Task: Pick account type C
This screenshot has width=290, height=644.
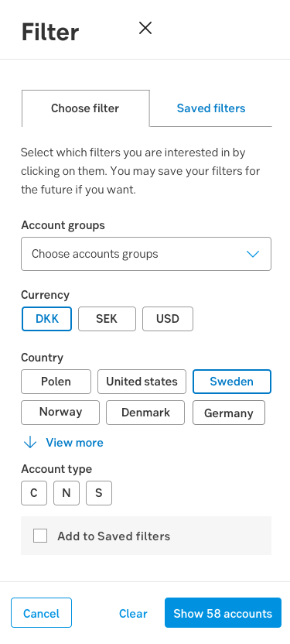Action: tap(34, 493)
